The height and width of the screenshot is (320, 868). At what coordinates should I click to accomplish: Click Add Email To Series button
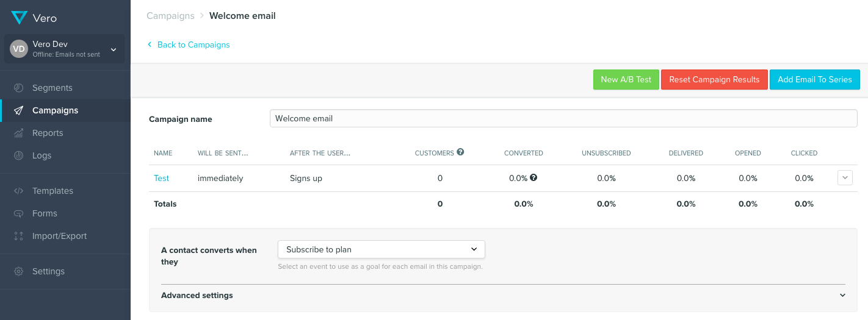click(814, 80)
